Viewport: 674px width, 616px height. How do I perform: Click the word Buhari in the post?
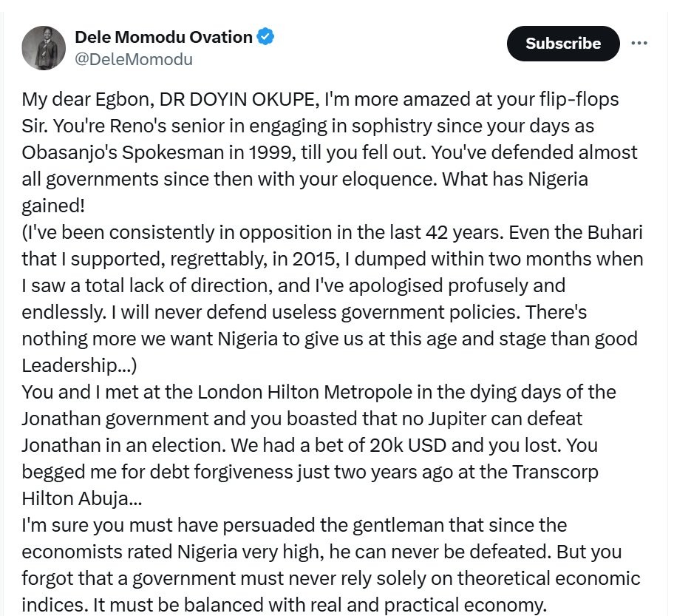click(x=615, y=233)
